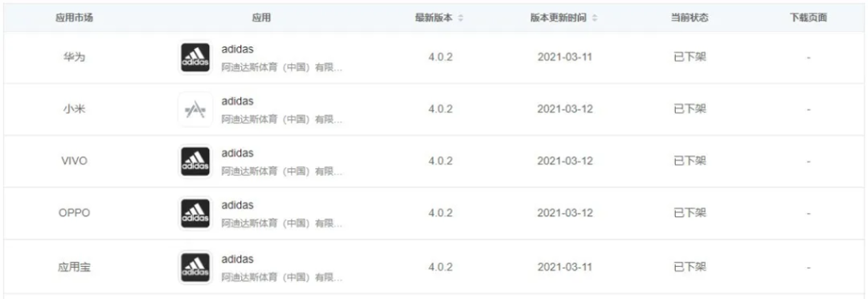The width and height of the screenshot is (868, 299).
Task: Select the 华为 market cell
Action: (74, 57)
